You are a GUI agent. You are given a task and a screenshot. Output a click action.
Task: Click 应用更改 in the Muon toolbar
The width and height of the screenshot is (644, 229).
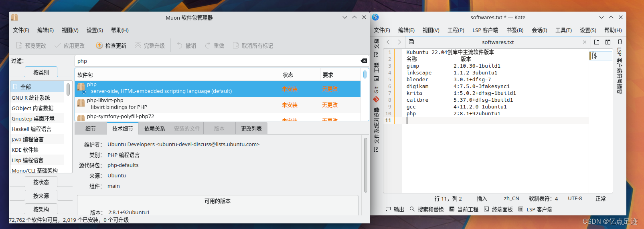[70, 46]
